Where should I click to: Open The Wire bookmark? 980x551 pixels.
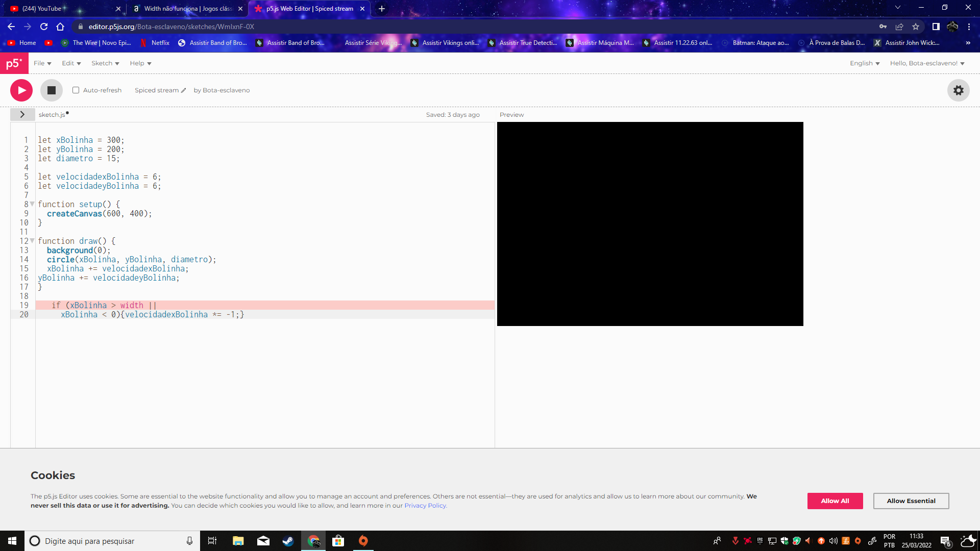tap(96, 43)
